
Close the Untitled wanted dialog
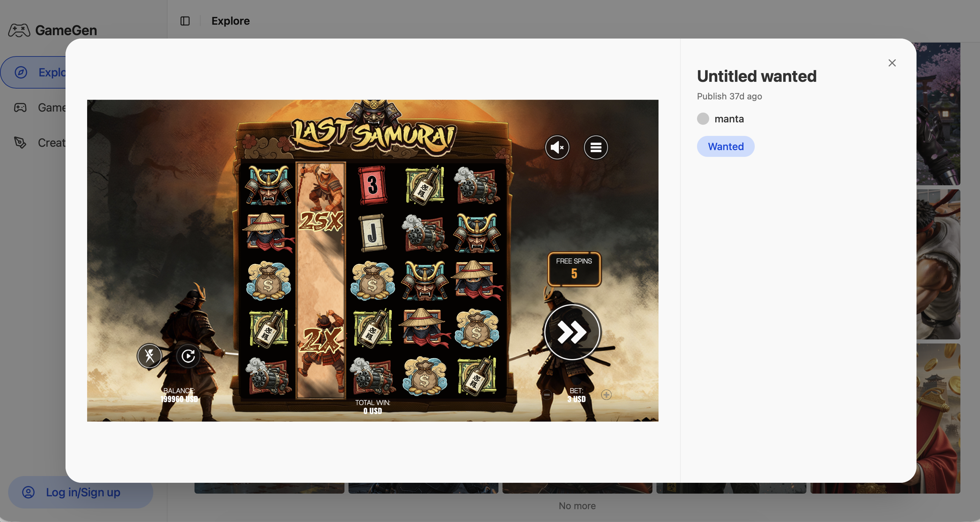[x=892, y=63]
